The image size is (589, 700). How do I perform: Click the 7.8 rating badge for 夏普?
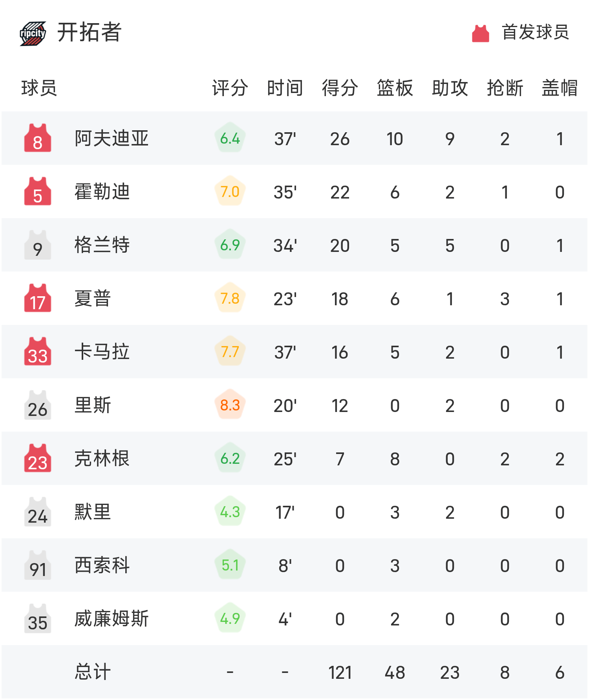230,298
